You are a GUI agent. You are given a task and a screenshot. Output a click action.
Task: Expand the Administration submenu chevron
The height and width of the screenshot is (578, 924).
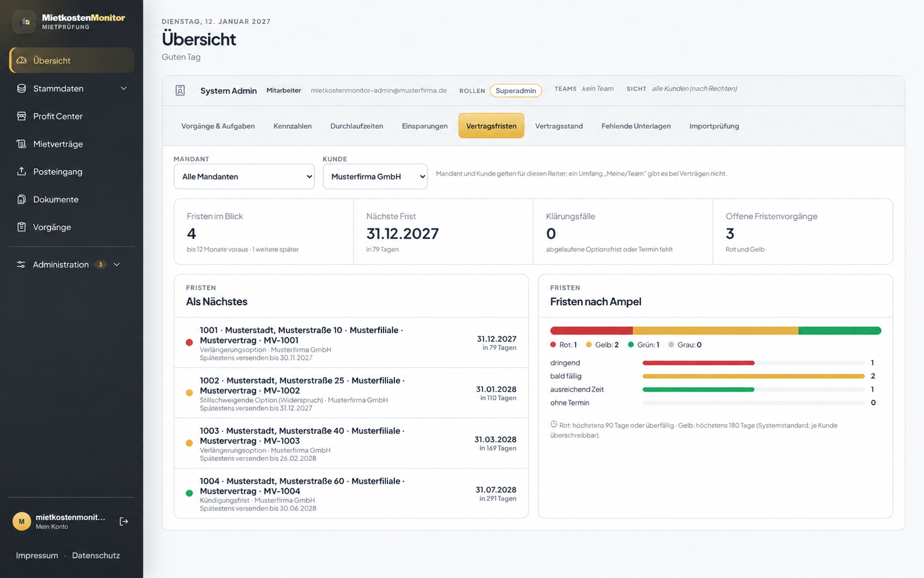pos(117,265)
